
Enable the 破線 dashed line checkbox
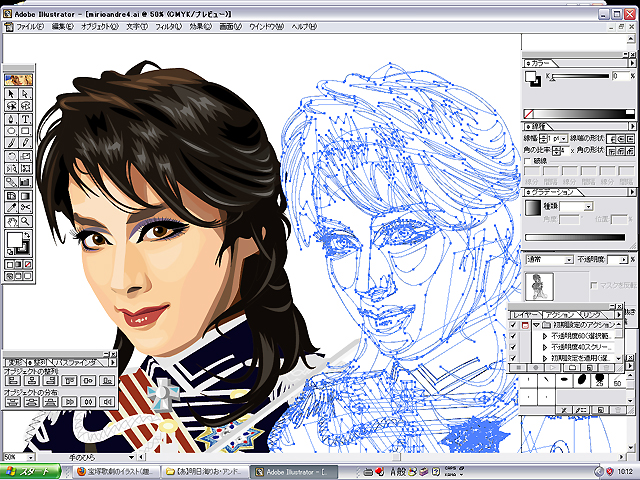(528, 160)
